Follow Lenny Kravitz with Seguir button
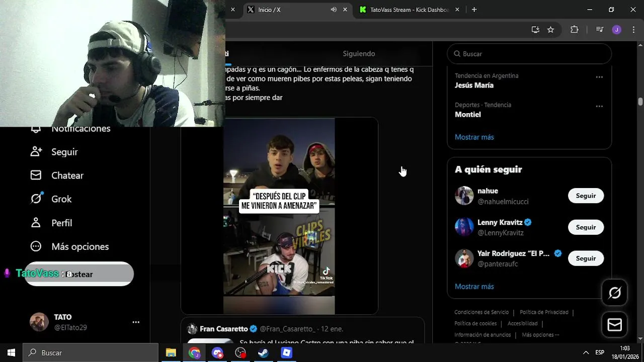Screen dimensions: 644x362 pos(586,227)
